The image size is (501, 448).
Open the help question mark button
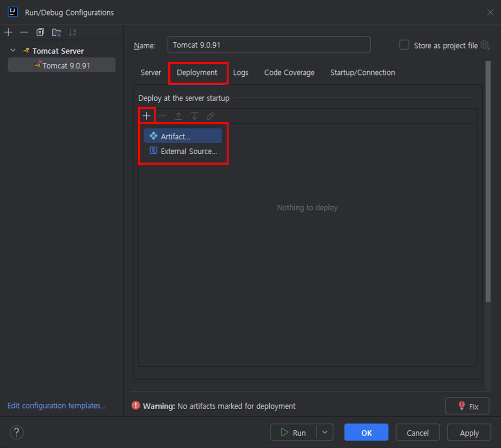(16, 432)
